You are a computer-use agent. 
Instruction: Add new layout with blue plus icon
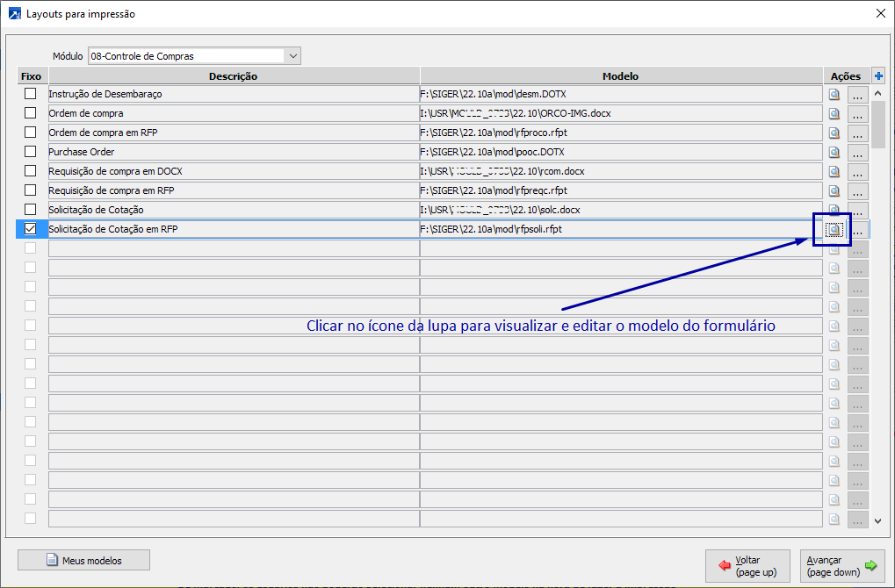[x=878, y=75]
